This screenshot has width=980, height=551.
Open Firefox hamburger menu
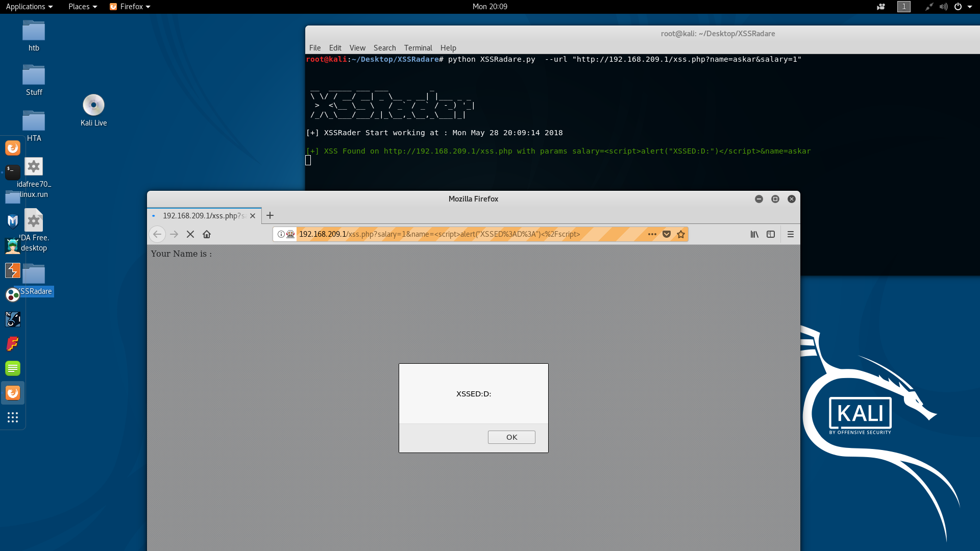point(791,234)
